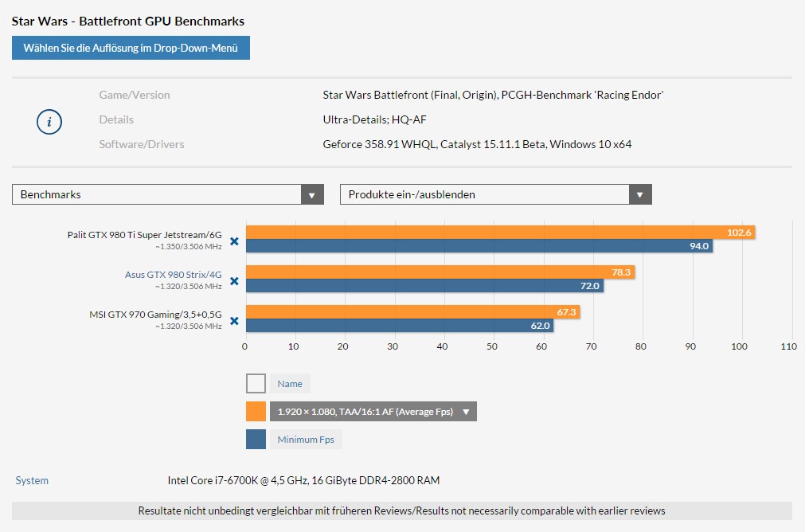Remove the Palit GTX 980 Ti entry with its X icon

coord(234,241)
